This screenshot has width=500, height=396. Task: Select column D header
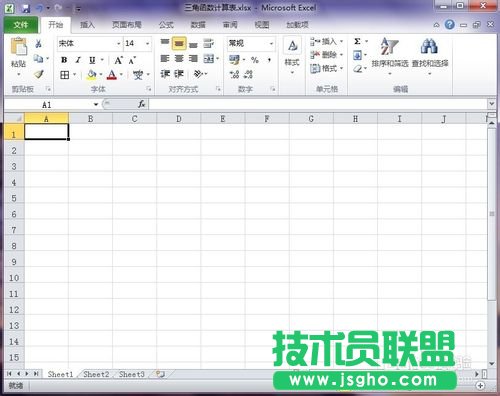click(179, 119)
